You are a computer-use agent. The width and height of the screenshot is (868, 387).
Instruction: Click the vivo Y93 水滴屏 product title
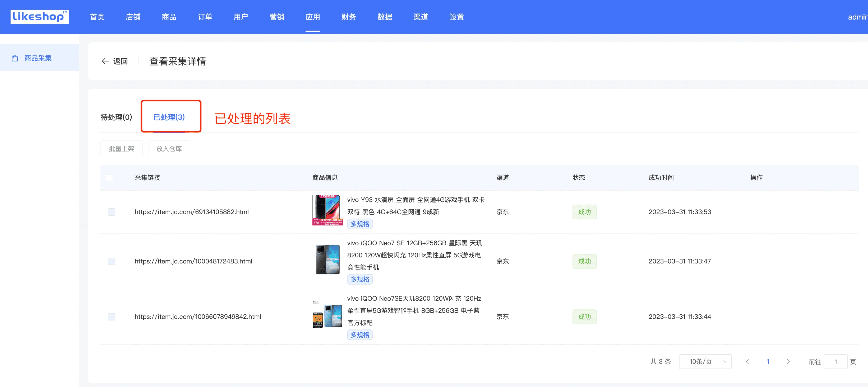[x=416, y=206]
